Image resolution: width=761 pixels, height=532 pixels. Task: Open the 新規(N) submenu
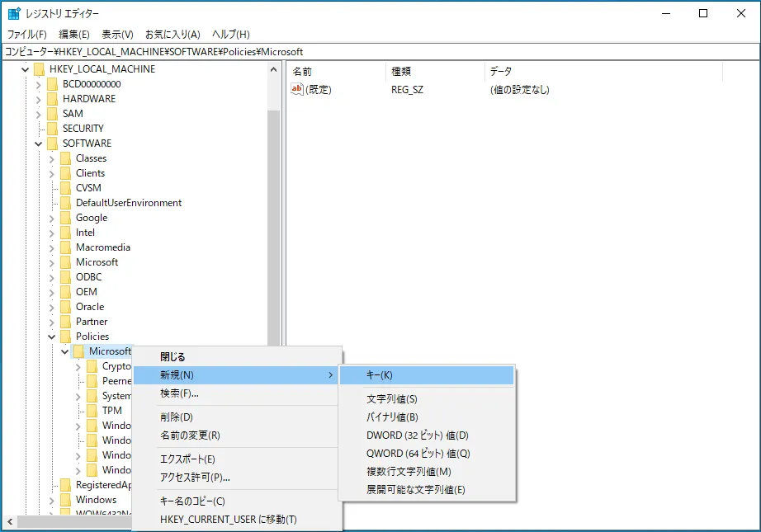click(x=235, y=375)
